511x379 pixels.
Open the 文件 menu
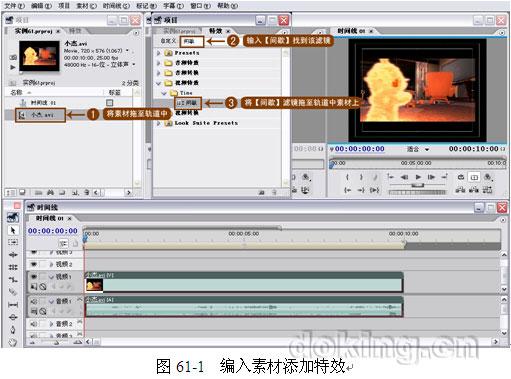[15, 6]
